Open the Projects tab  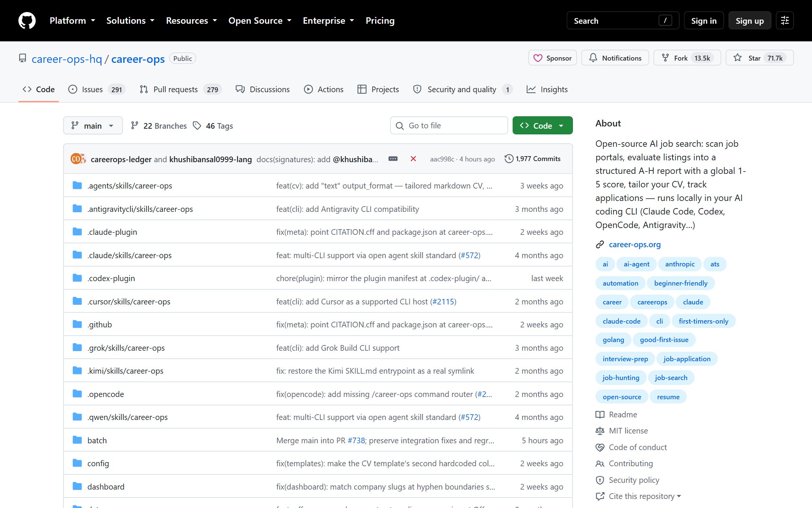point(378,89)
